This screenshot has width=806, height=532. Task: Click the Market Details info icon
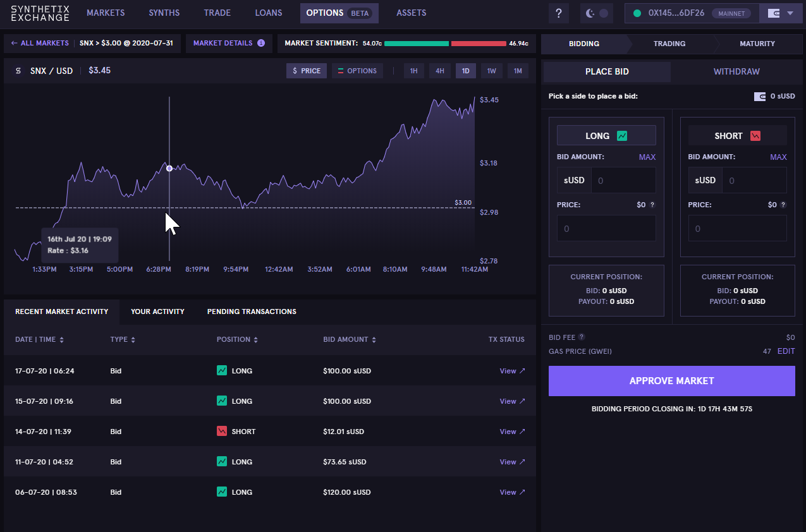click(x=260, y=44)
